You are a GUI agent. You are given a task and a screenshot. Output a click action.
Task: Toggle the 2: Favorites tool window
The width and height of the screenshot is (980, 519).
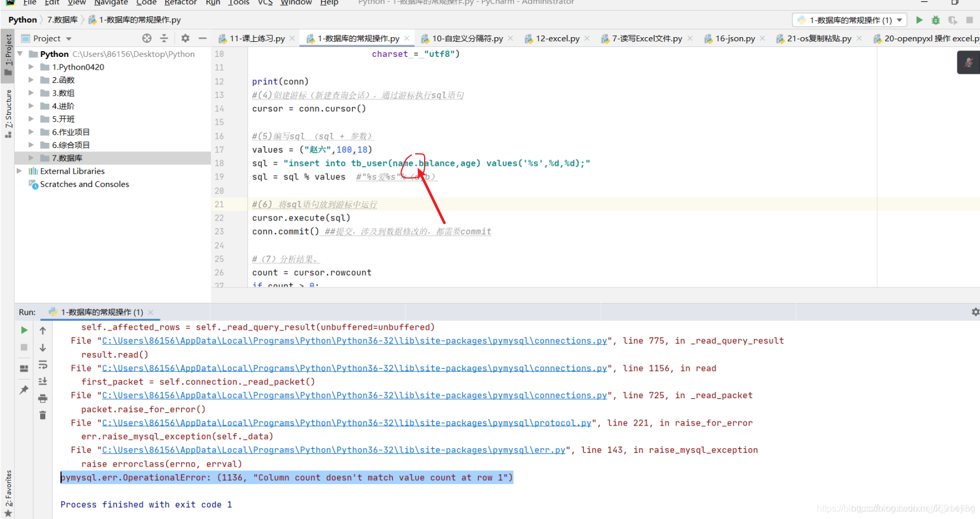click(x=8, y=493)
